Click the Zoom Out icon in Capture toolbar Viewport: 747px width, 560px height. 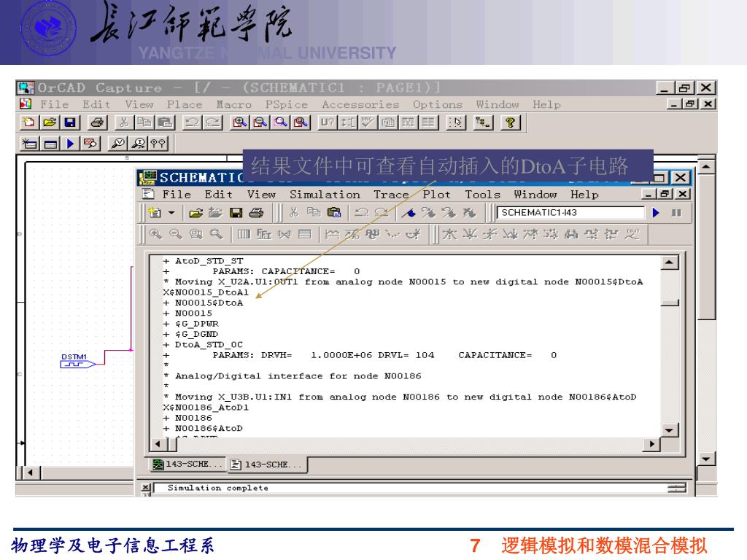260,122
